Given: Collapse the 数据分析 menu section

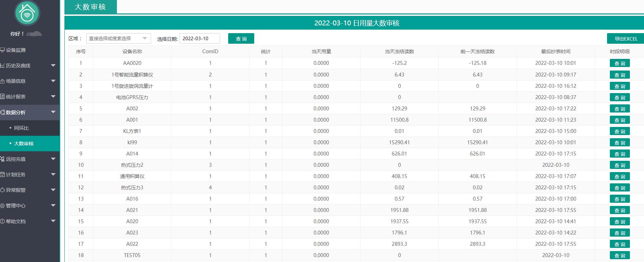Looking at the screenshot, I should 53,112.
